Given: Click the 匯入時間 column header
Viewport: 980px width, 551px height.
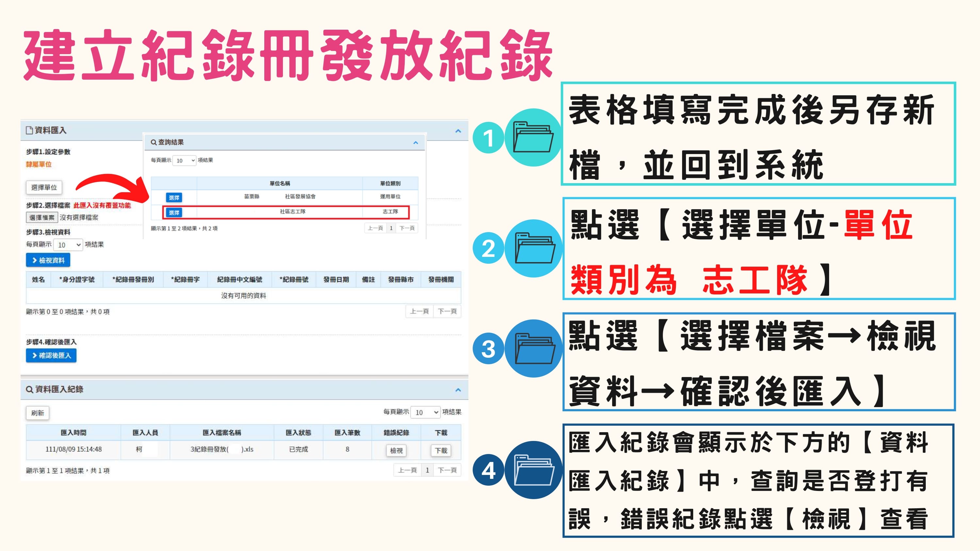Looking at the screenshot, I should [x=73, y=433].
